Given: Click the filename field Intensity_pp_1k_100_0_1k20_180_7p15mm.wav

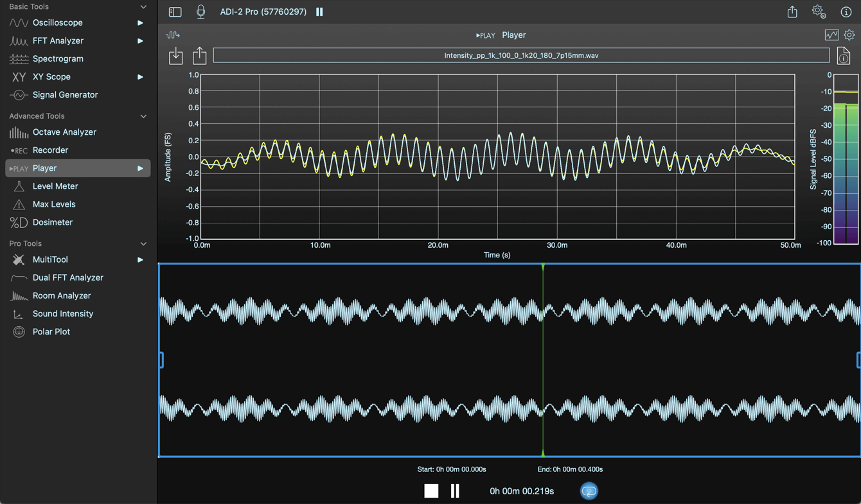Looking at the screenshot, I should [521, 55].
